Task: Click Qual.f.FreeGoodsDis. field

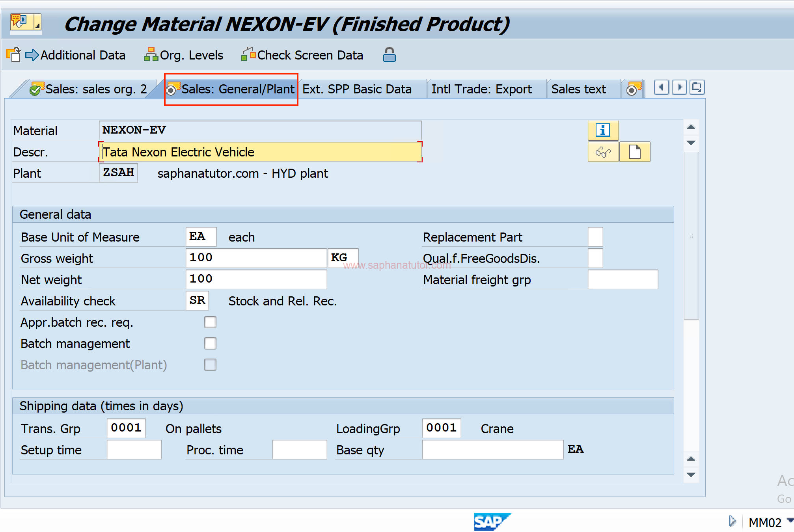Action: (x=595, y=258)
